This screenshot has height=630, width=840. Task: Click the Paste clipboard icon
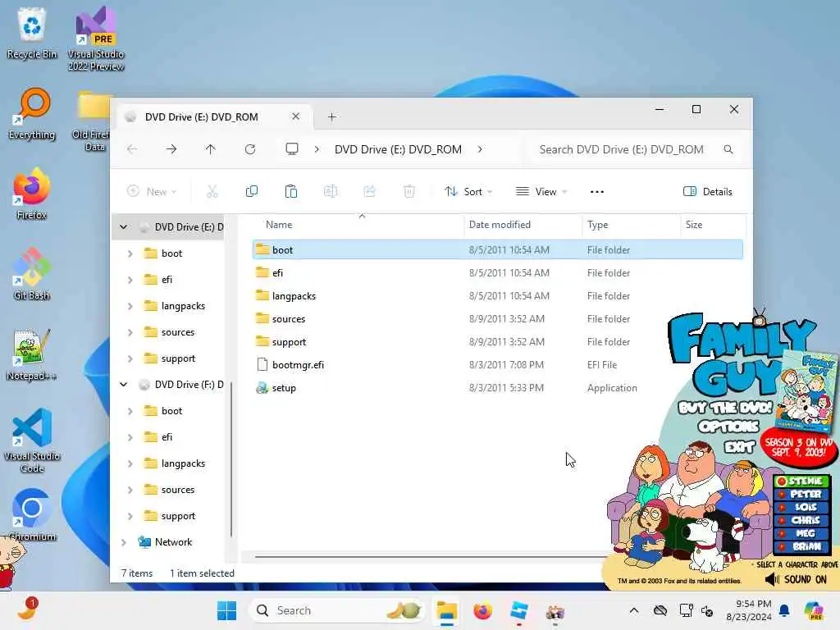[291, 191]
